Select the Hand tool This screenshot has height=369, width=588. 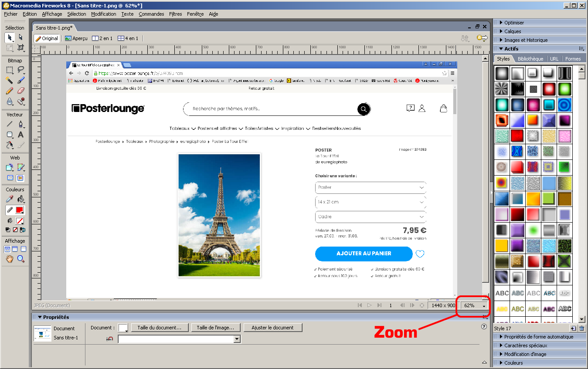(10, 259)
